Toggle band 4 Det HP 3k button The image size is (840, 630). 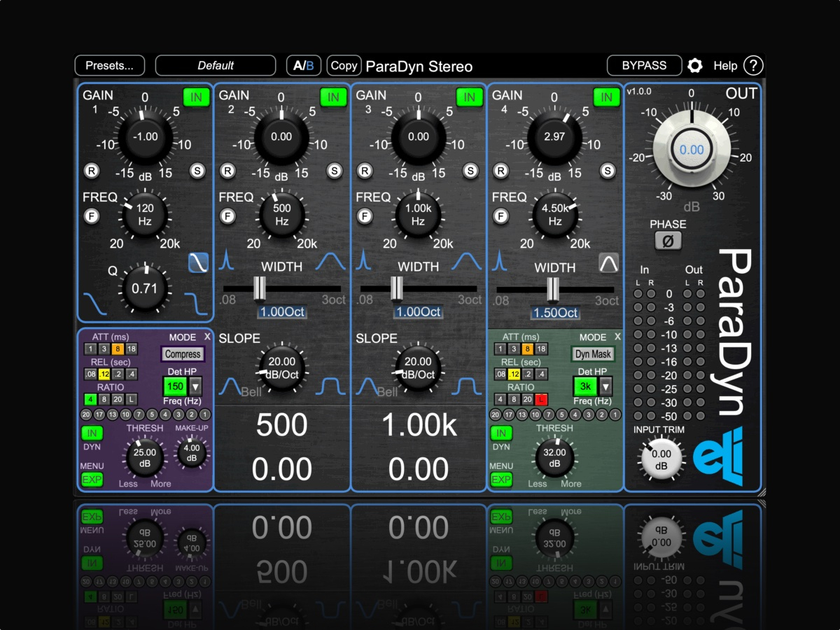[x=585, y=386]
